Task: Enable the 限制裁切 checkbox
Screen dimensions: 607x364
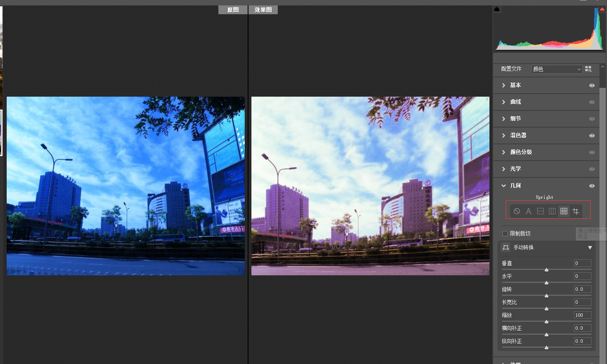Action: pyautogui.click(x=505, y=233)
